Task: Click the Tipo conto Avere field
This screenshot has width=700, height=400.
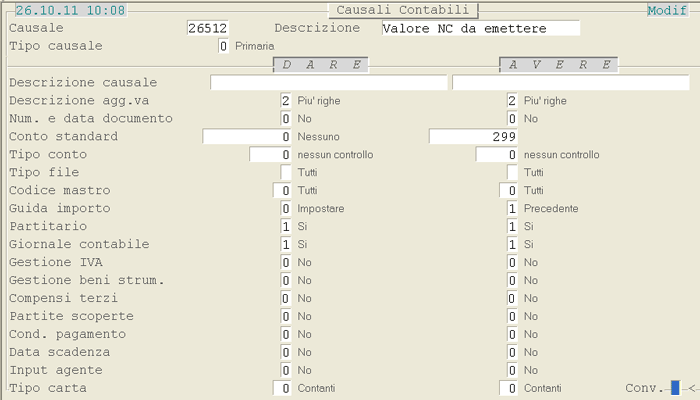Action: click(x=497, y=155)
